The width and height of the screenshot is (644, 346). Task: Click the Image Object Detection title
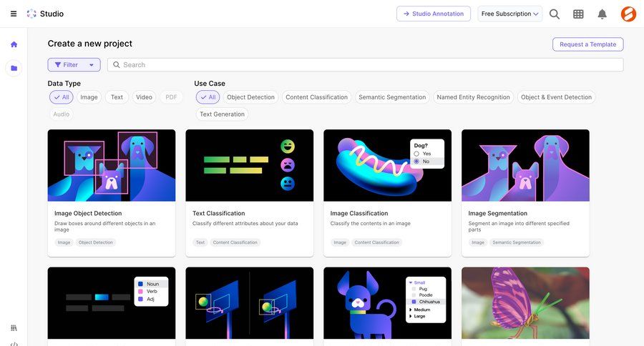tap(88, 214)
